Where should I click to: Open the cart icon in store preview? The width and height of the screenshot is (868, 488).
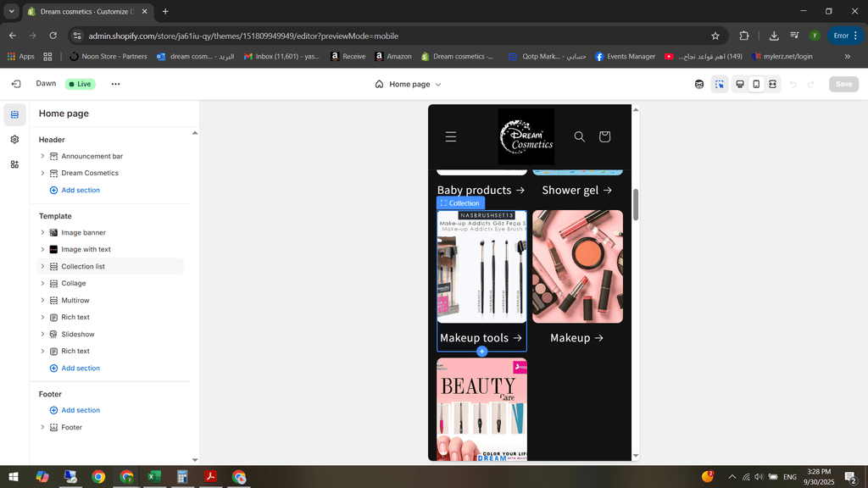pos(604,136)
